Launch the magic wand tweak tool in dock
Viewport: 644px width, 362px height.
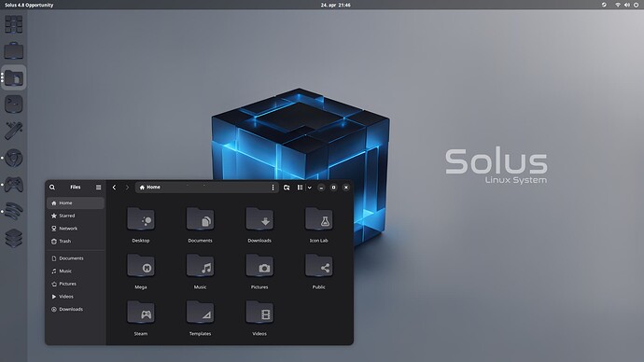14,131
